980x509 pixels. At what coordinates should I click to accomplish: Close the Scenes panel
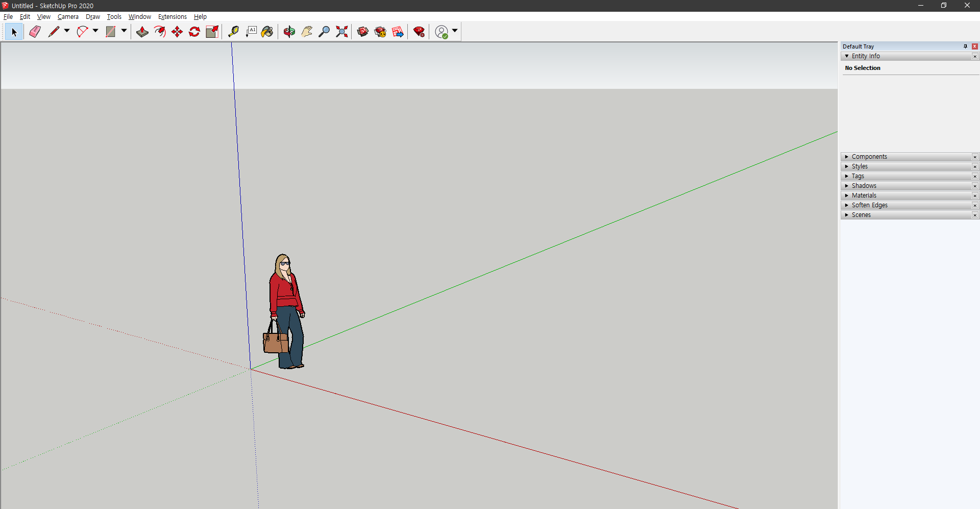pyautogui.click(x=975, y=215)
